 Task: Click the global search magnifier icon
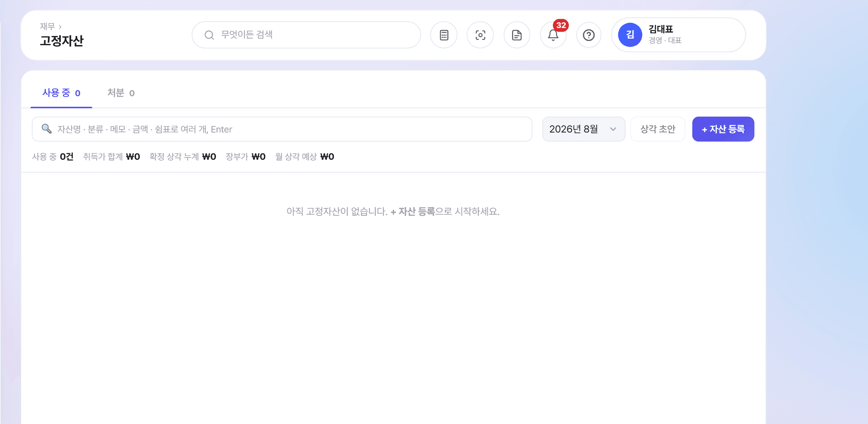coord(209,35)
